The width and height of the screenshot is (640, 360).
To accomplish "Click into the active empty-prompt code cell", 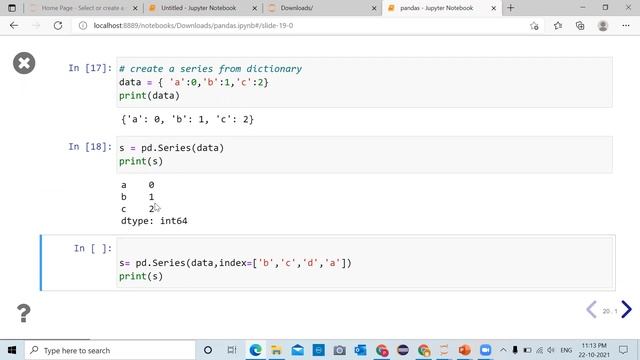I will point(364,262).
